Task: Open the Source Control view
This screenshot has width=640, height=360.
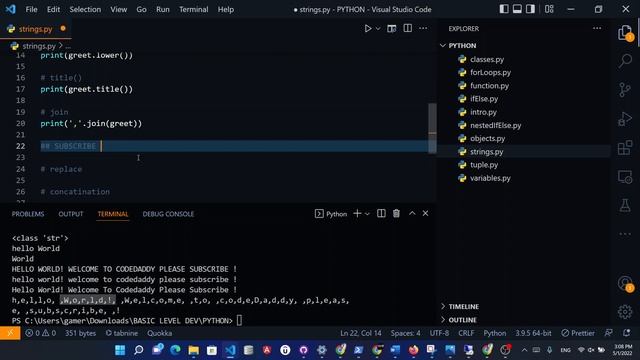Action: pos(625,90)
